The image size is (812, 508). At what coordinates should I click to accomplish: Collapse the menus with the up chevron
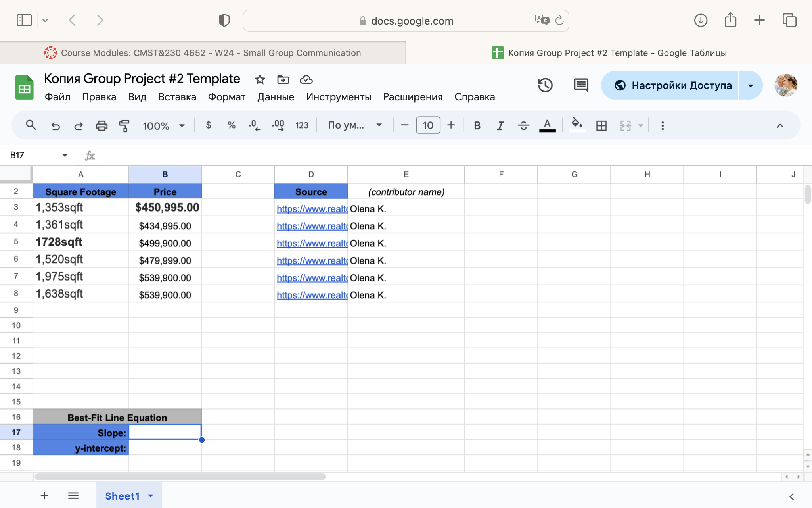tap(780, 126)
